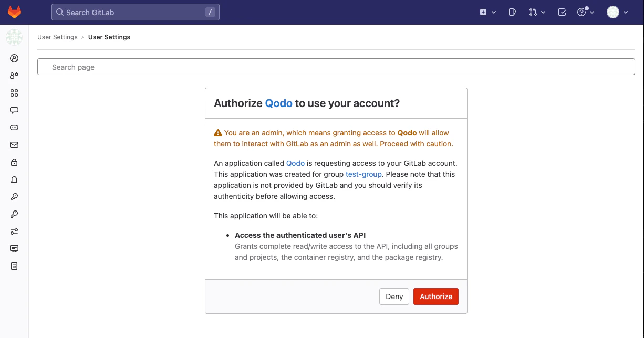Expand the Merge requests dropdown in top bar
Viewport: 644px width, 338px height.
pos(537,12)
